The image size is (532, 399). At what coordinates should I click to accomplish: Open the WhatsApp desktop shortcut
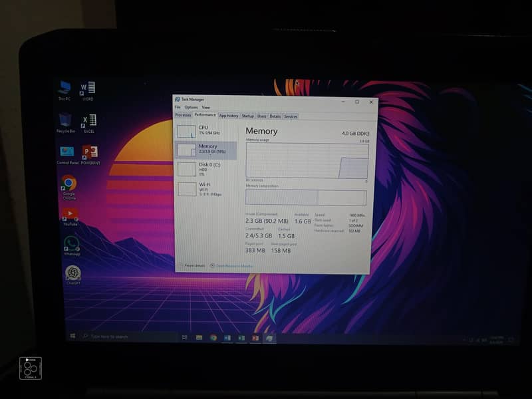click(72, 246)
